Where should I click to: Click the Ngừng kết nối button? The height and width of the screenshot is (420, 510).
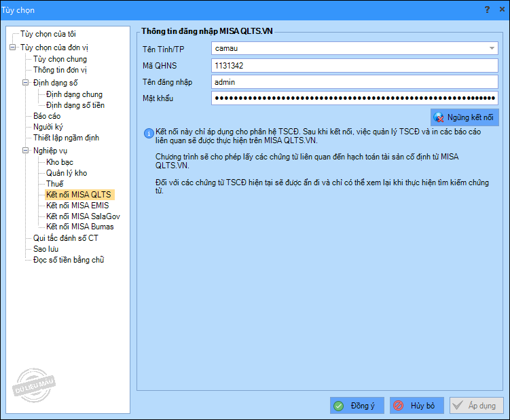coord(465,117)
